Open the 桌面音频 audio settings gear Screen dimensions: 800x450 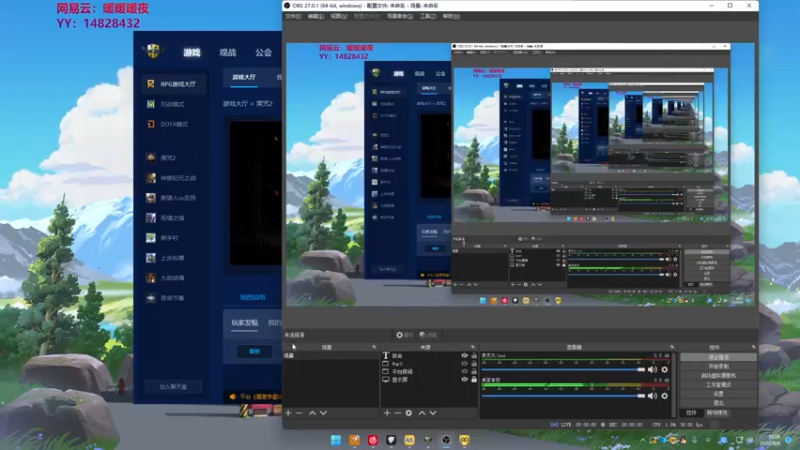(x=664, y=395)
